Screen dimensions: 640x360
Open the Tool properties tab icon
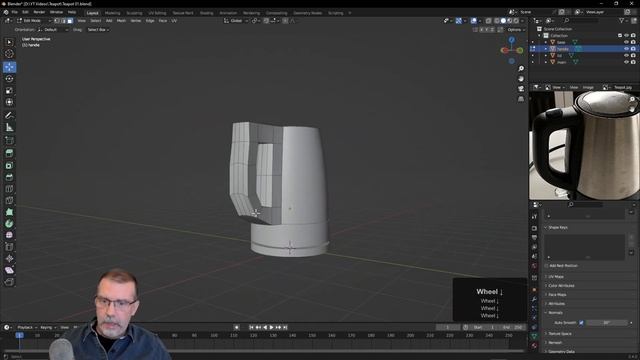point(534,217)
